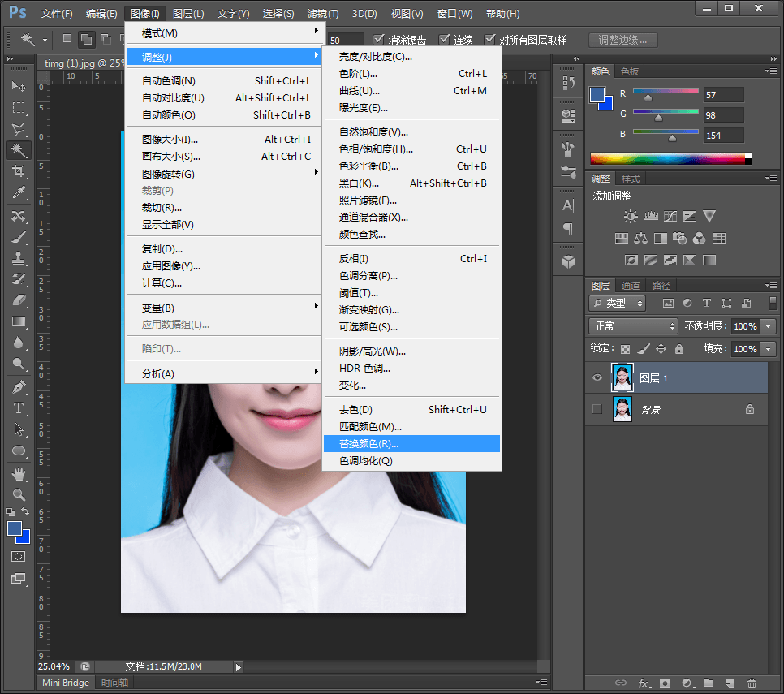Select the Zoom tool
Screen dimensions: 784x694
tap(19, 494)
